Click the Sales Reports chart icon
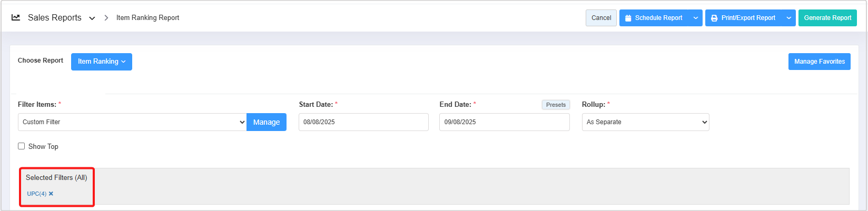This screenshot has height=211, width=868. [16, 17]
